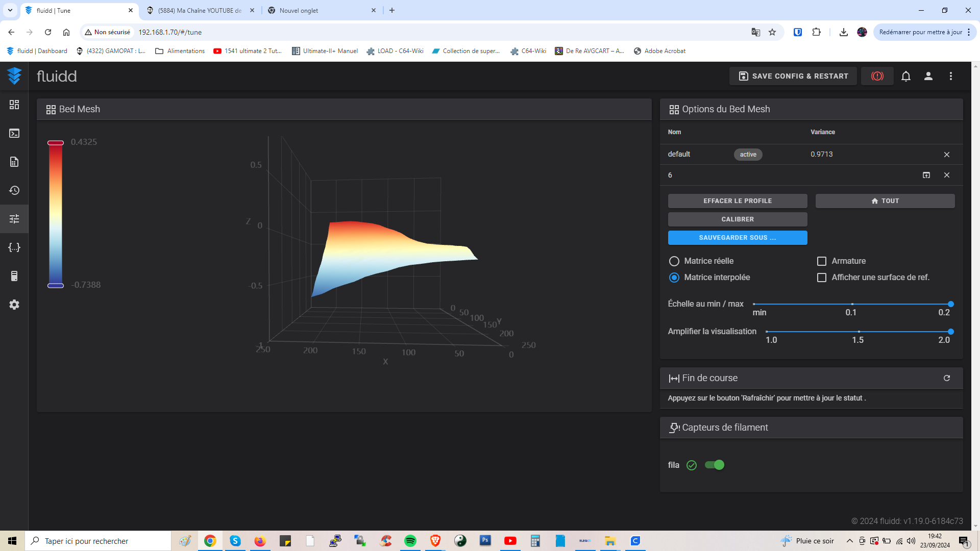Click the emergency stop icon
Image resolution: width=980 pixels, height=551 pixels.
coord(877,76)
